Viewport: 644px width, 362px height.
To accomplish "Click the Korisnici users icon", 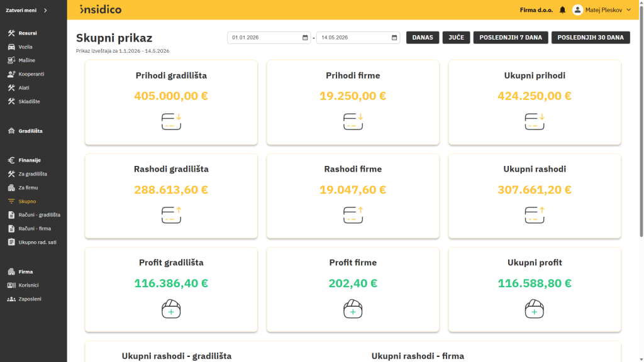I will 11,285.
